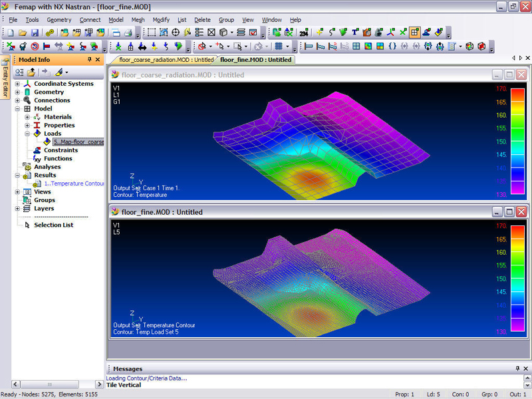Click the Entity Editor side tab
The width and height of the screenshot is (532, 399).
[x=5, y=78]
